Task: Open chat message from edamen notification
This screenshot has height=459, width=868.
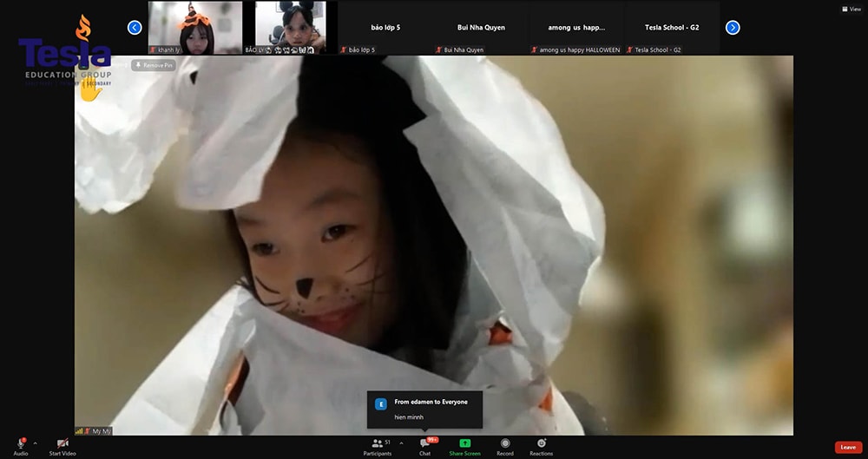Action: click(424, 410)
